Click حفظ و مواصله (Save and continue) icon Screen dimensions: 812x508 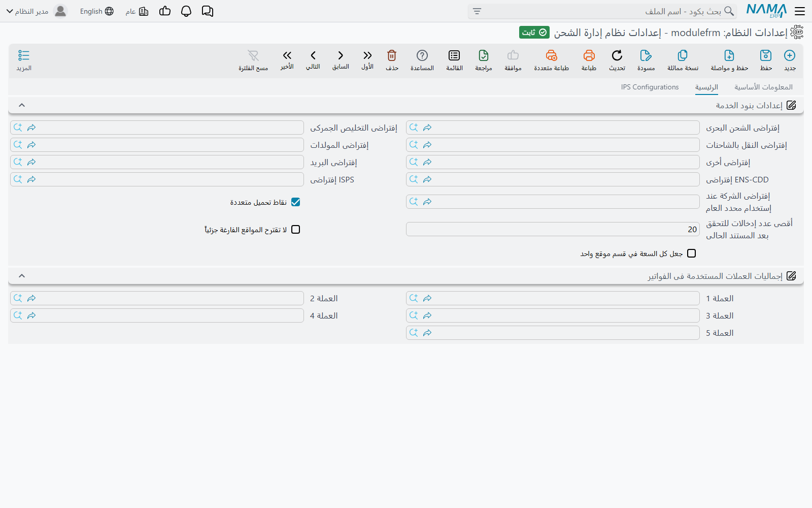point(729,55)
